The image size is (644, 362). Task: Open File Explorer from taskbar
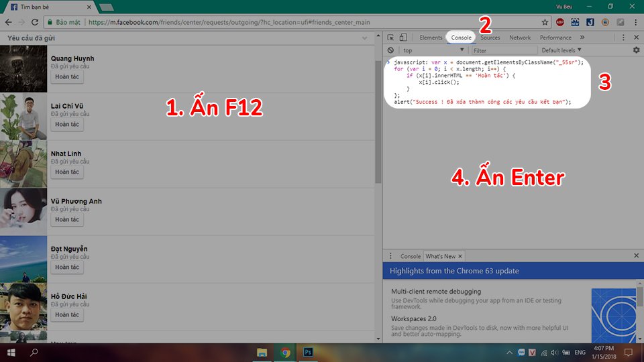pos(262,353)
